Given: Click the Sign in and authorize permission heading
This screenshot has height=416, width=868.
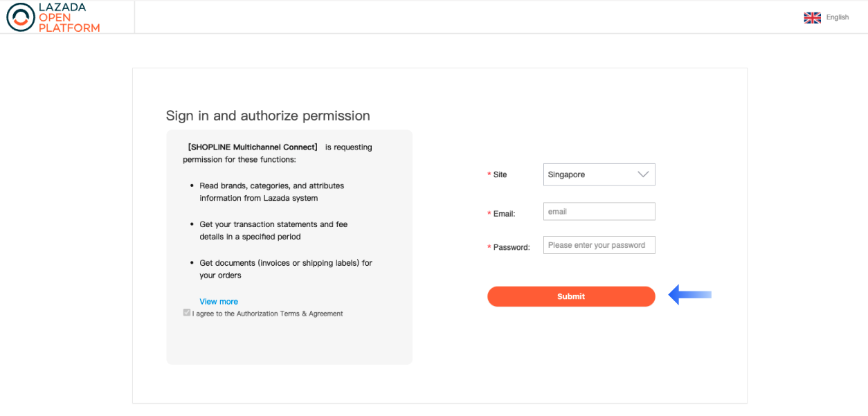Looking at the screenshot, I should (268, 116).
